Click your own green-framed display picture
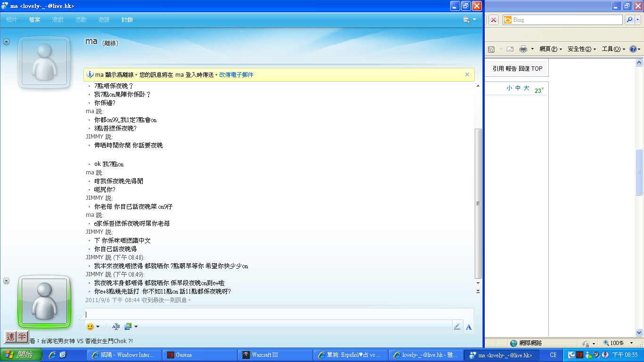Screen dimensions: 644x362 click(x=44, y=302)
